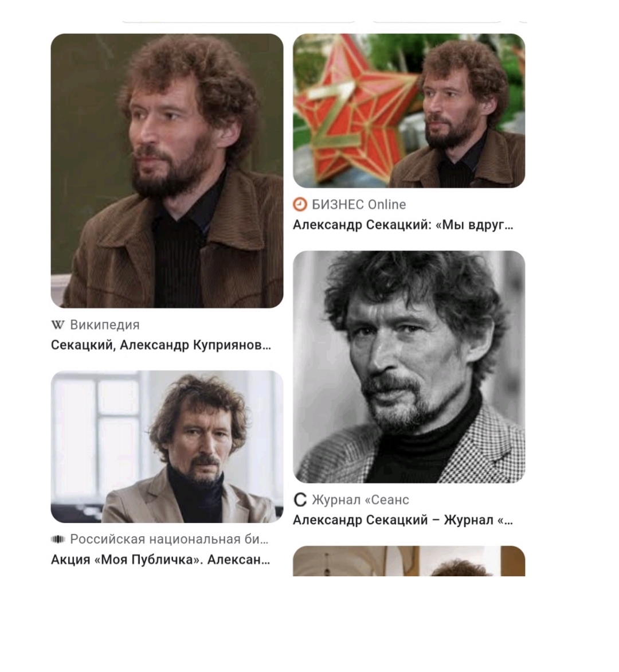The image size is (619, 672).
Task: Open the Википедия portrait thumbnail
Action: [167, 170]
